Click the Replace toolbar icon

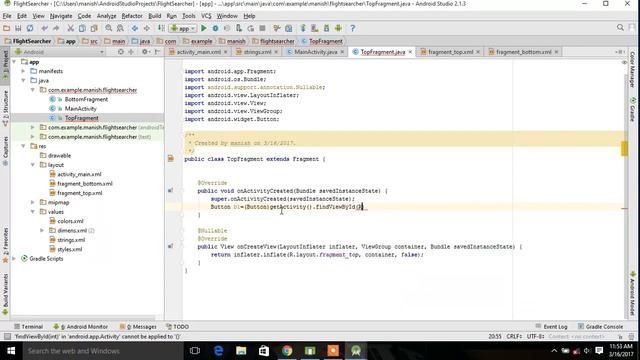120,28
